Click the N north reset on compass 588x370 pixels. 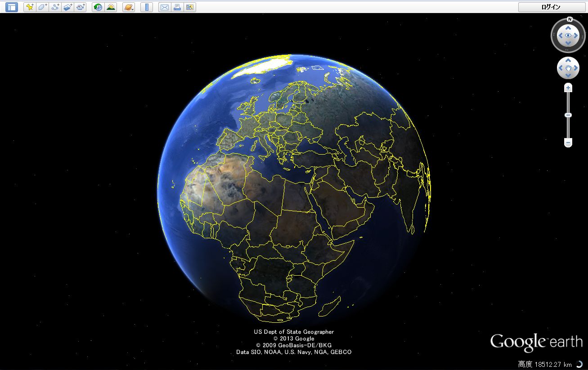(x=570, y=19)
